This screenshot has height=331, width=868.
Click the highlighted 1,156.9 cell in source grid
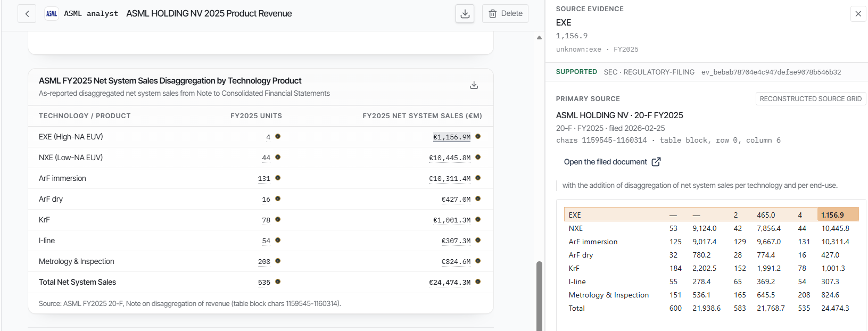coord(838,215)
